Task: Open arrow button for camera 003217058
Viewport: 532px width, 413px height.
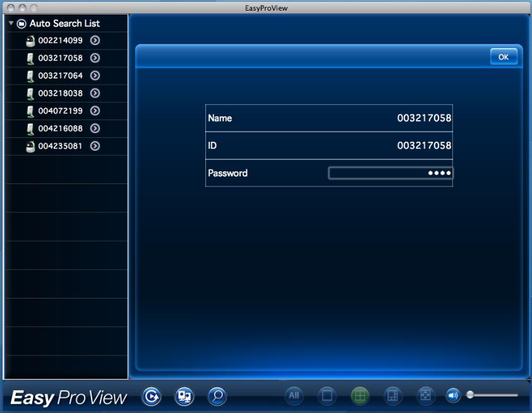Action: coord(95,58)
